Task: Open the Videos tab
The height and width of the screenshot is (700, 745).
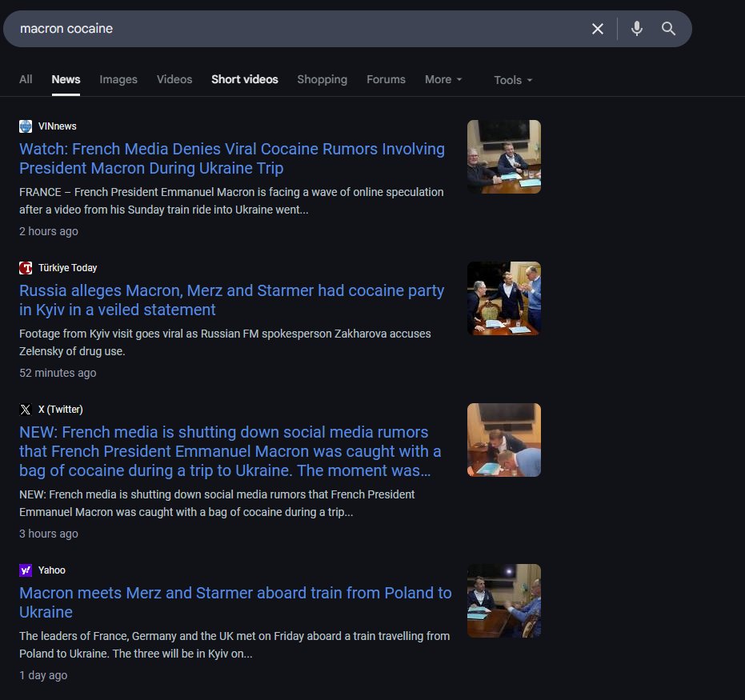Action: click(x=174, y=79)
